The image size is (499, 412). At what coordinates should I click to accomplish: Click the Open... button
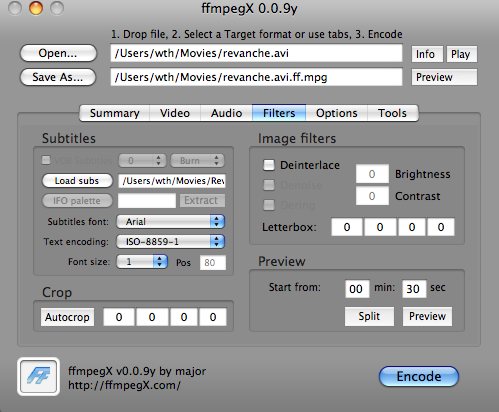58,53
